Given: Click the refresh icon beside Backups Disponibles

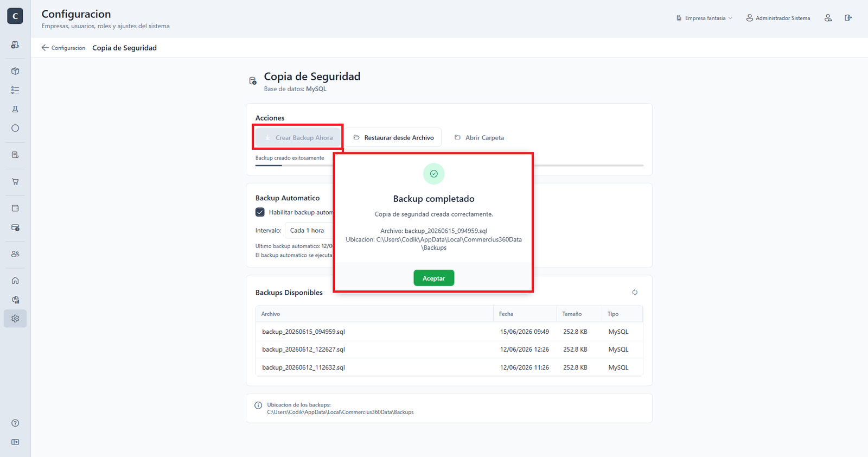Looking at the screenshot, I should coord(635,293).
